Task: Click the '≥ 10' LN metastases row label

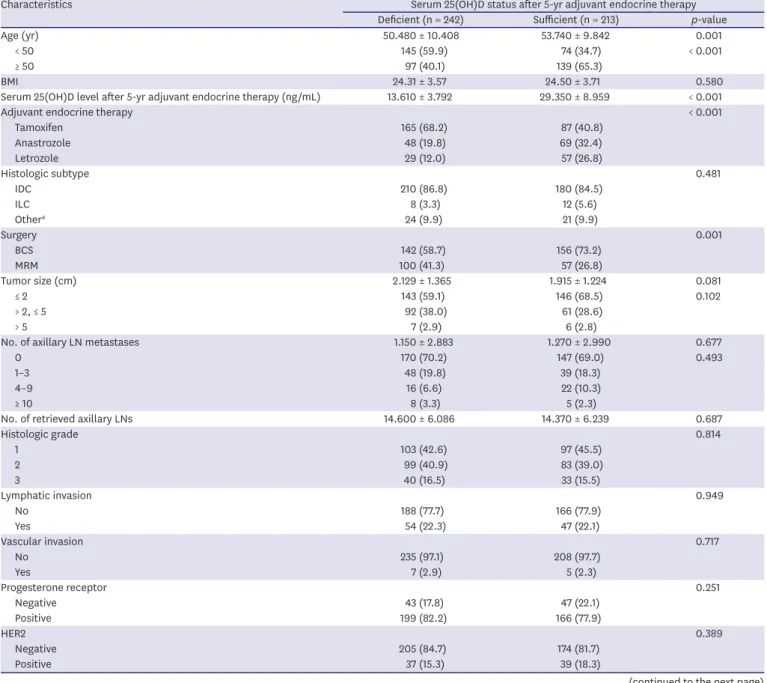Action: [x=23, y=404]
